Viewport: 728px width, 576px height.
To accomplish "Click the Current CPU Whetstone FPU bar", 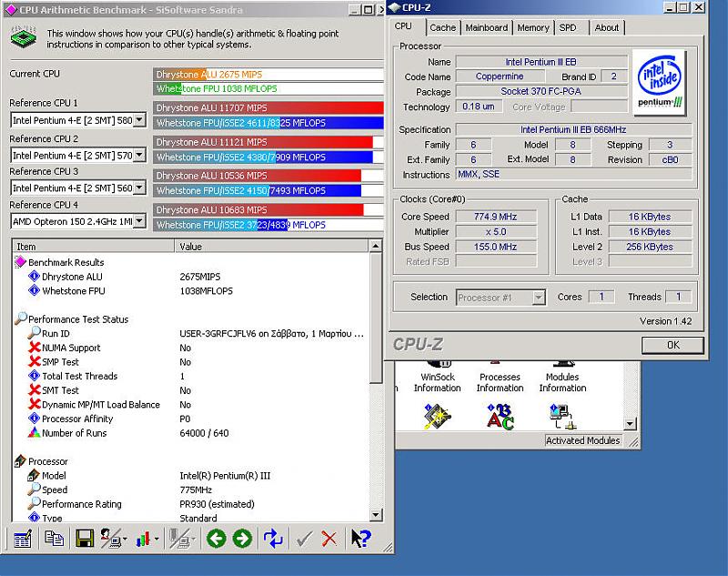I will pyautogui.click(x=268, y=88).
